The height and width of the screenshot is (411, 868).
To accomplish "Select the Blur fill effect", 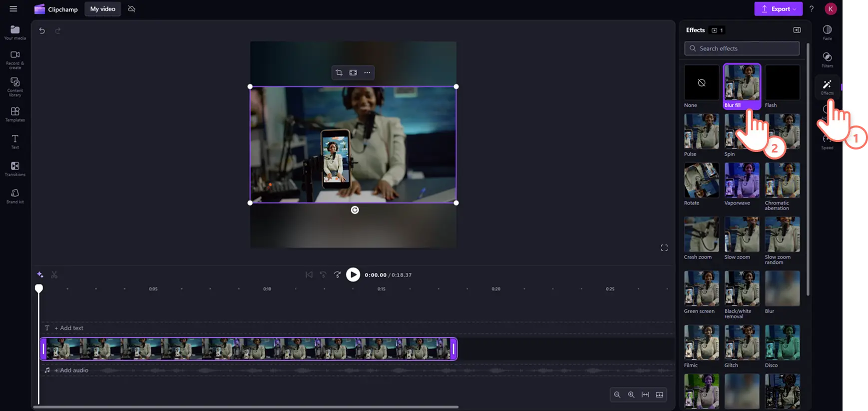I will 742,86.
